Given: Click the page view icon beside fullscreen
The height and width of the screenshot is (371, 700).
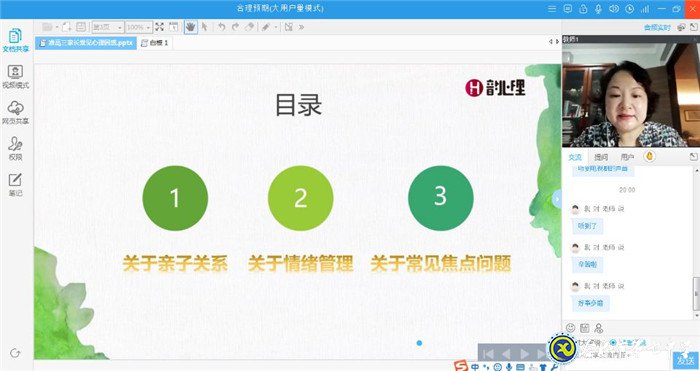Looking at the screenshot, I should [173, 27].
